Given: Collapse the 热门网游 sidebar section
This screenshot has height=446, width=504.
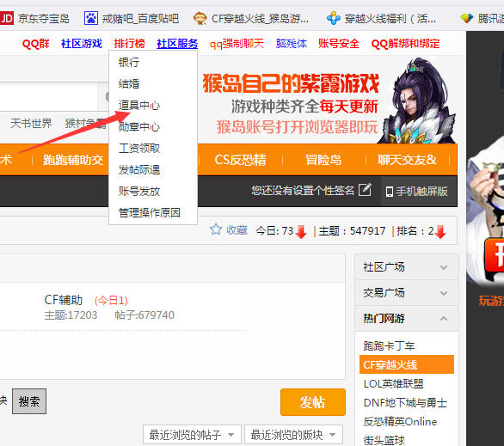Looking at the screenshot, I should click(x=407, y=319).
